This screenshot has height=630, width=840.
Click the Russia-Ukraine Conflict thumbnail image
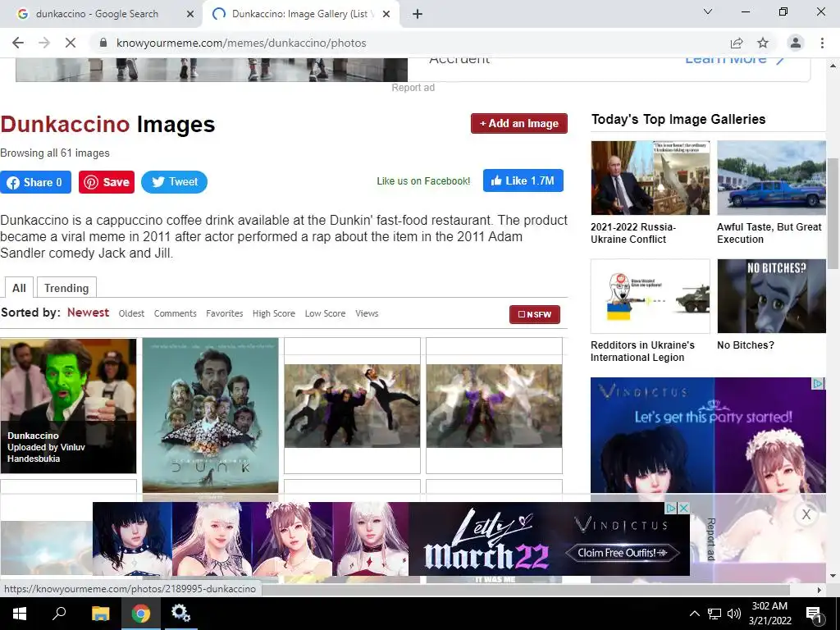click(x=651, y=178)
